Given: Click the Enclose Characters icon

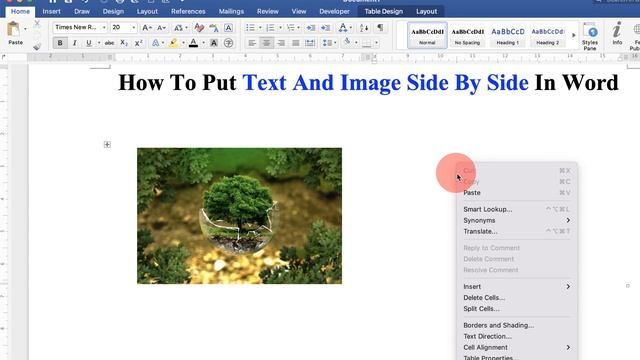Looking at the screenshot, I should (229, 43).
